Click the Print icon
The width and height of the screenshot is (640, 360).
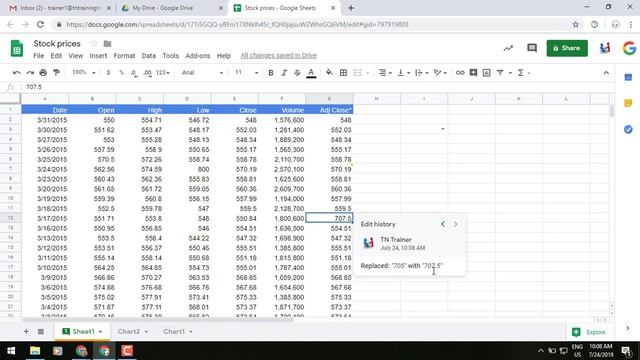click(43, 73)
